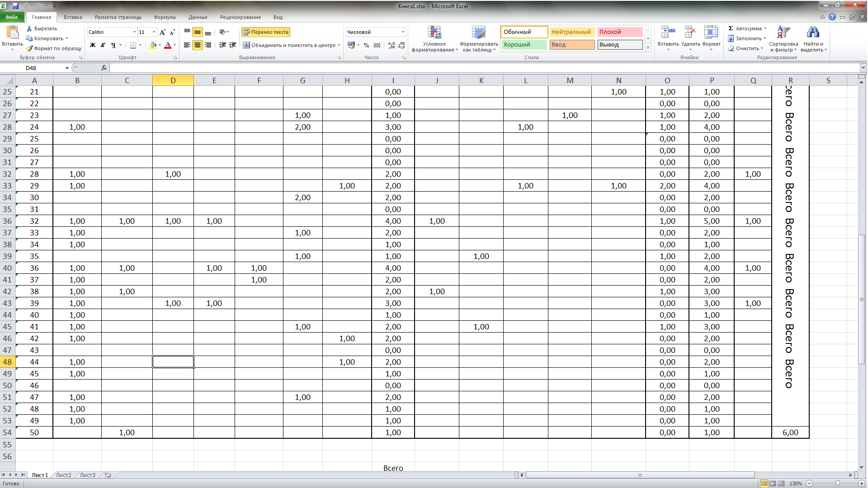Toggle italic (К) formatting
Viewport: 868px width, 488px height.
coord(103,45)
